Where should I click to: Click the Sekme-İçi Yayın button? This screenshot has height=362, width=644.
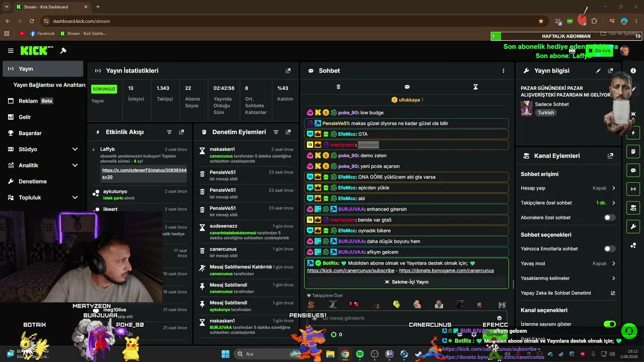point(406,282)
